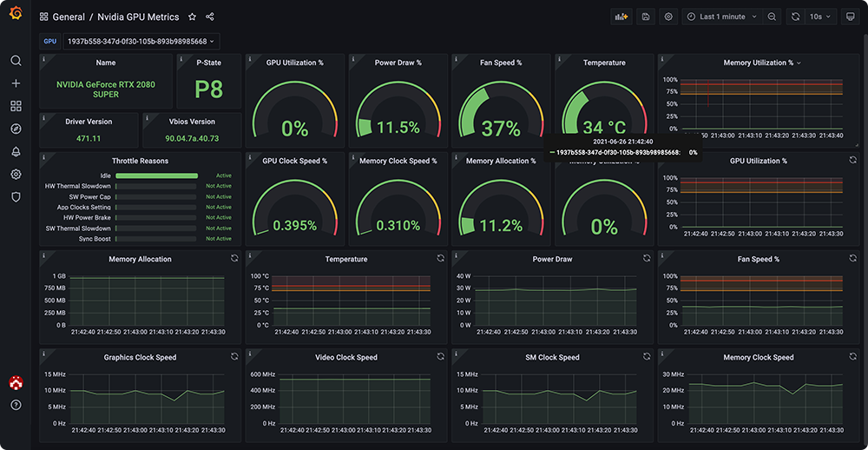Image resolution: width=868 pixels, height=450 pixels.
Task: Toggle TV view mode monitor icon
Action: tap(851, 17)
